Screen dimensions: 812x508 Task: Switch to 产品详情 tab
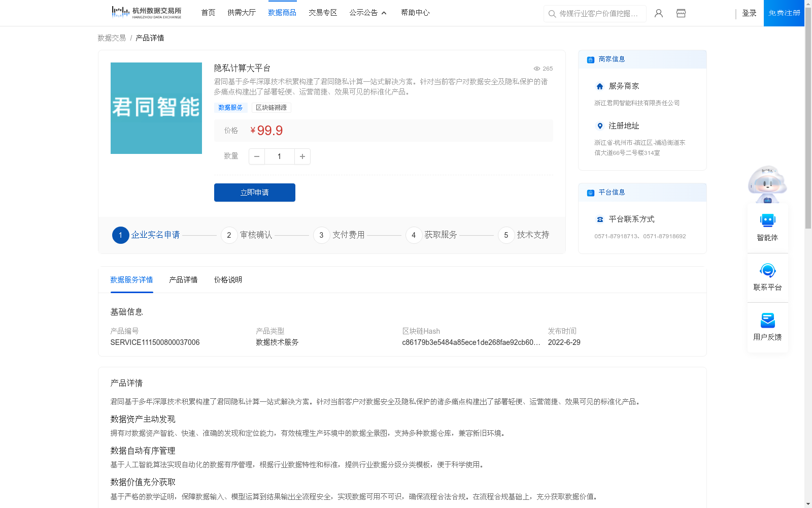click(x=183, y=280)
